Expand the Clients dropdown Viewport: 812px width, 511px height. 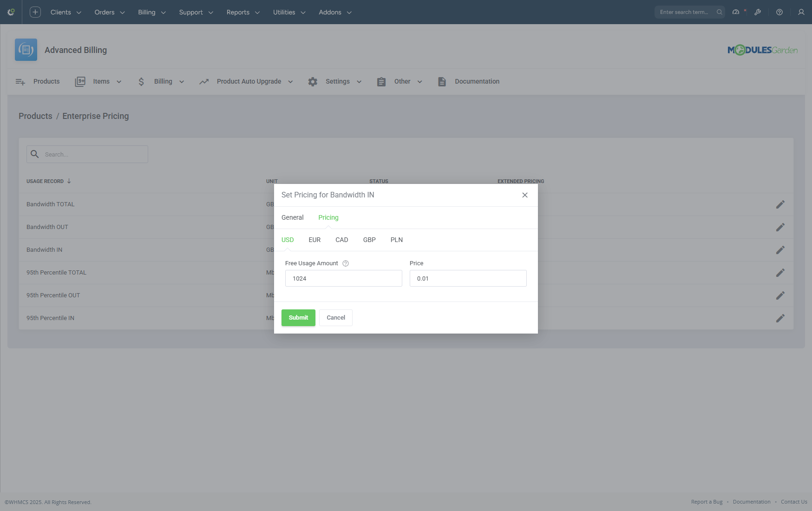(x=65, y=12)
